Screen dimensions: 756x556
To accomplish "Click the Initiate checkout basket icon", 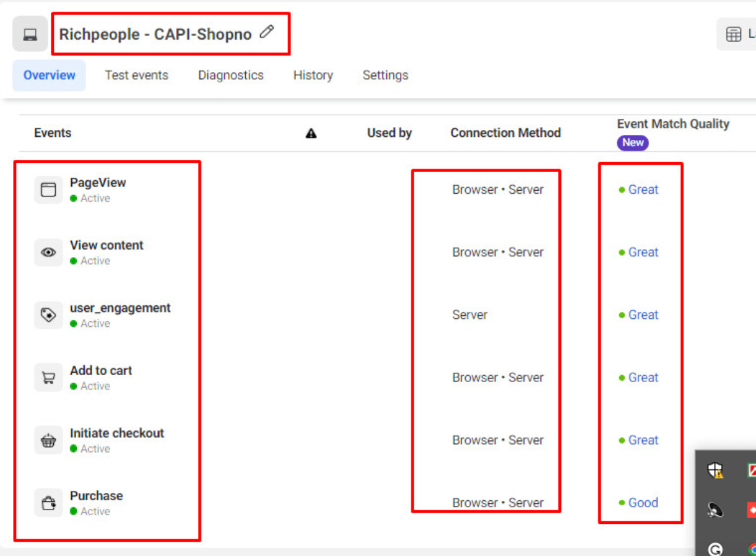I will [x=48, y=440].
